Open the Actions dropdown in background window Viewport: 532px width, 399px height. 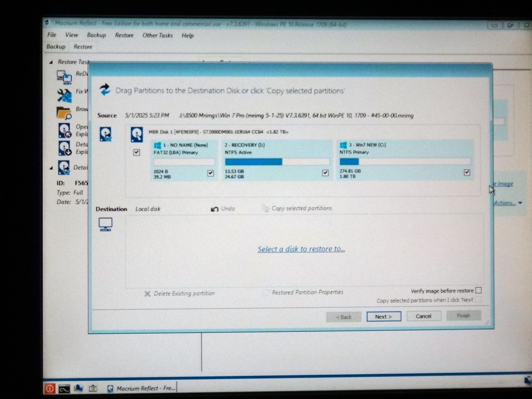(x=508, y=203)
